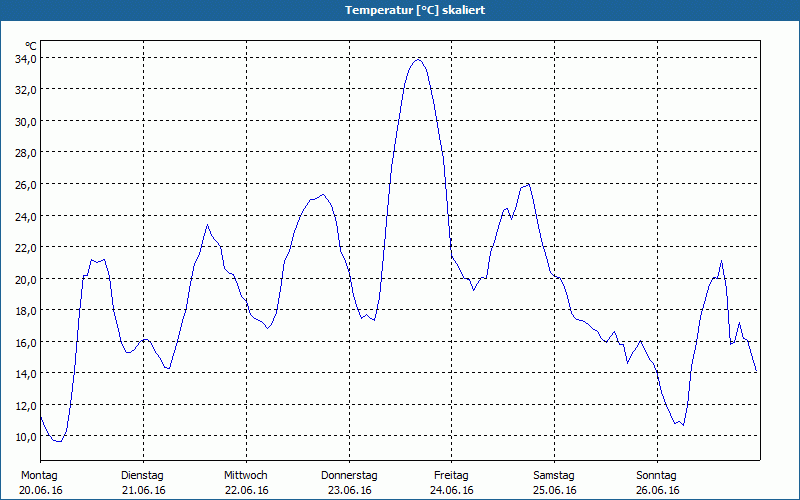Image resolution: width=800 pixels, height=500 pixels.
Task: Click the 22.06.16 date label
Action: tap(246, 490)
